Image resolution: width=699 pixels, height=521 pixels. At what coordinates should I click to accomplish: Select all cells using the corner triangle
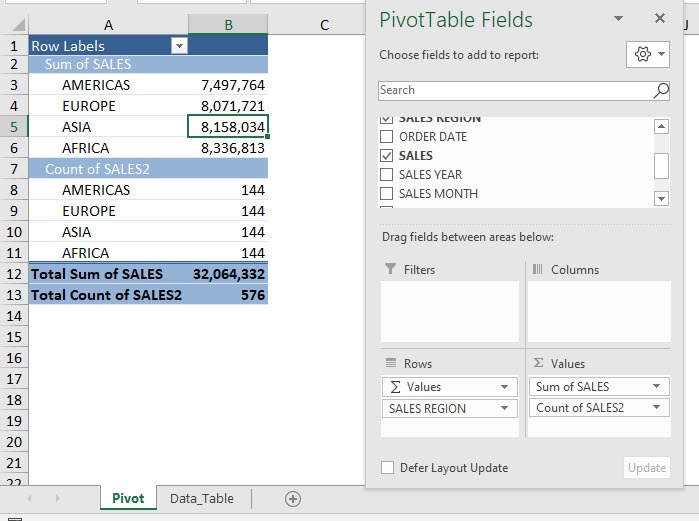pos(18,25)
